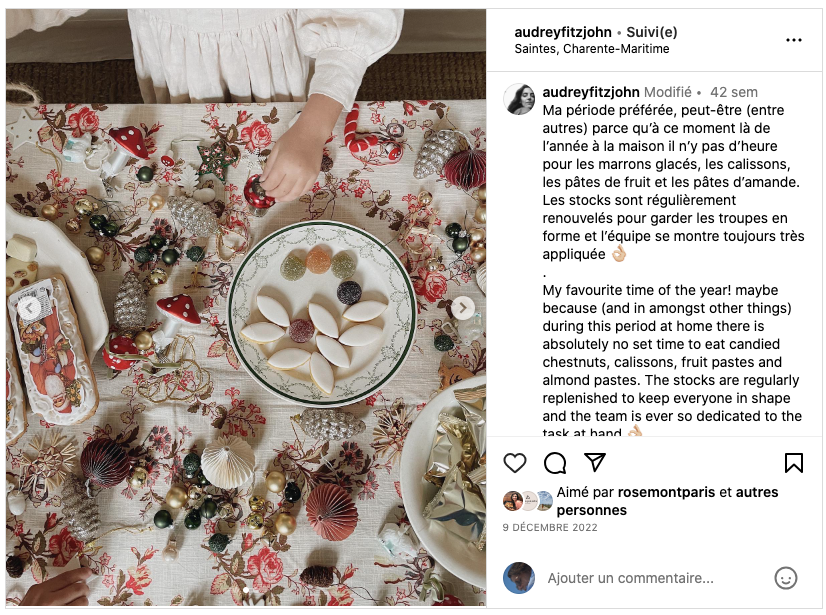
Task: Click the Ajouter un commentaire field
Action: pyautogui.click(x=653, y=578)
